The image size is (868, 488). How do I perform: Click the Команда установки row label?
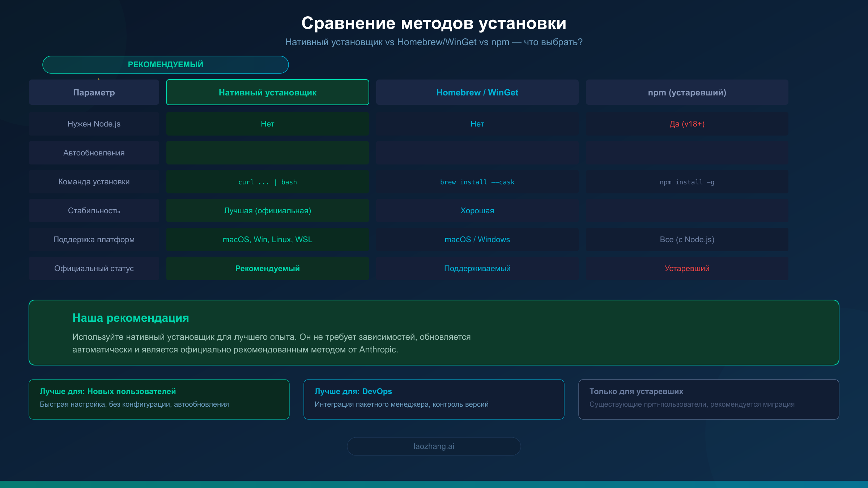(x=94, y=181)
